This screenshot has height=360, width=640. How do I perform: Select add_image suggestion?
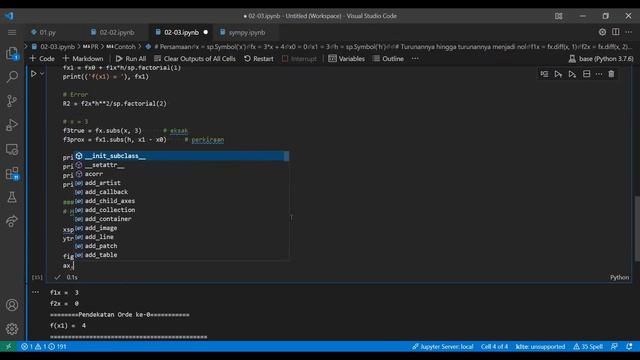(x=181, y=228)
